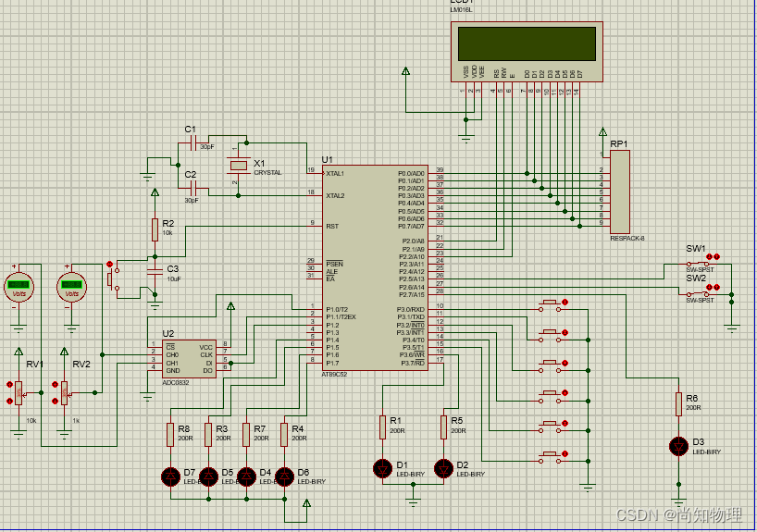This screenshot has width=757, height=532.
Task: Push the reset button beside capacitor C3
Action: pyautogui.click(x=112, y=279)
